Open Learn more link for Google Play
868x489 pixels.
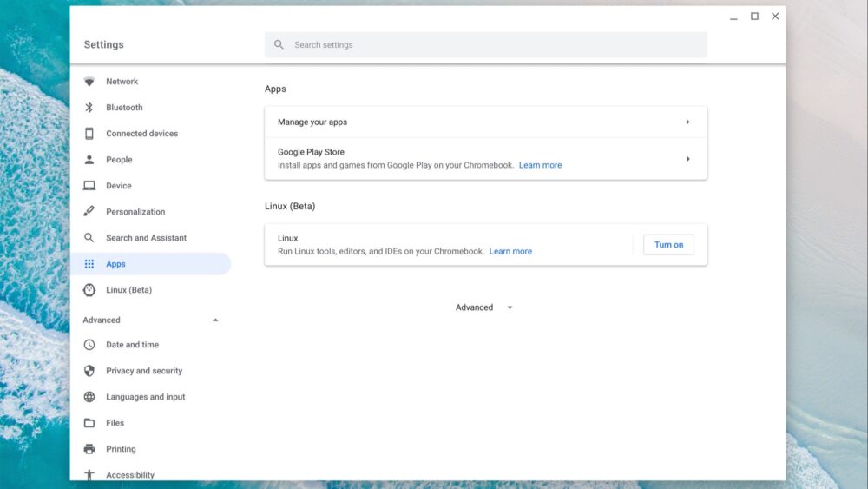tap(540, 165)
